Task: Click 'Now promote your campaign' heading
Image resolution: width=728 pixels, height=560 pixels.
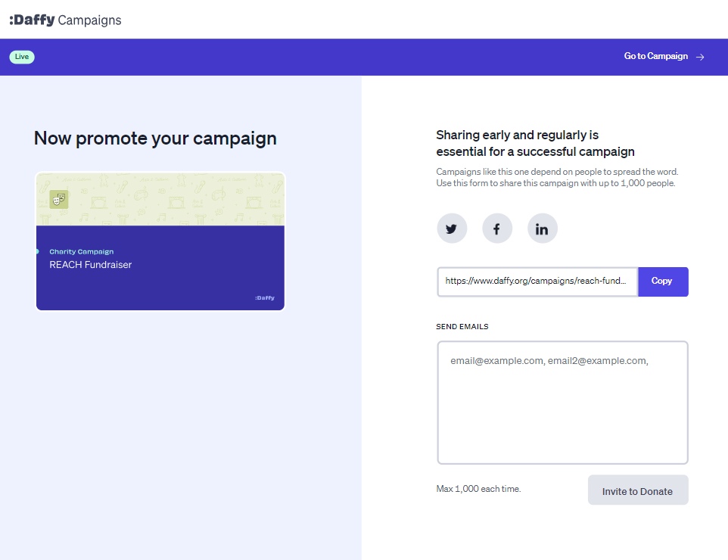Action: [x=155, y=138]
